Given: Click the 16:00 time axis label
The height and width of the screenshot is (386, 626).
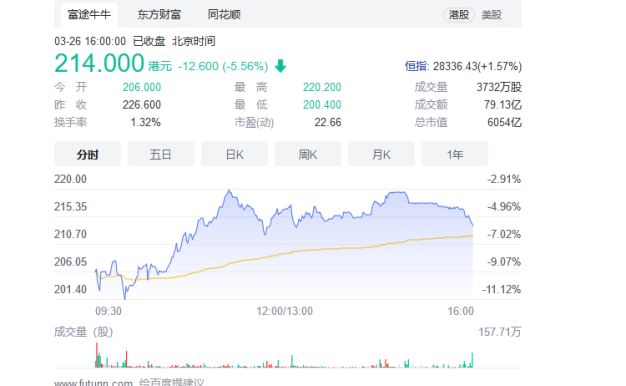Looking at the screenshot, I should pyautogui.click(x=461, y=311).
